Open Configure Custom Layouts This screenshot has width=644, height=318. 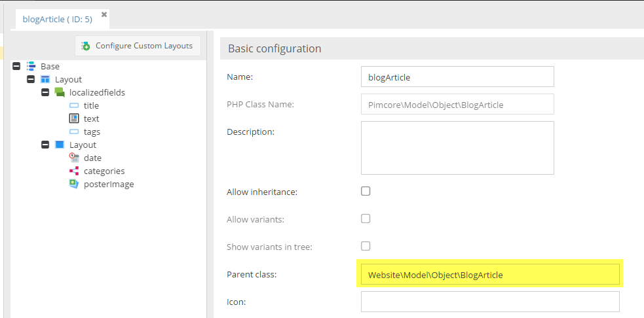[x=138, y=46]
